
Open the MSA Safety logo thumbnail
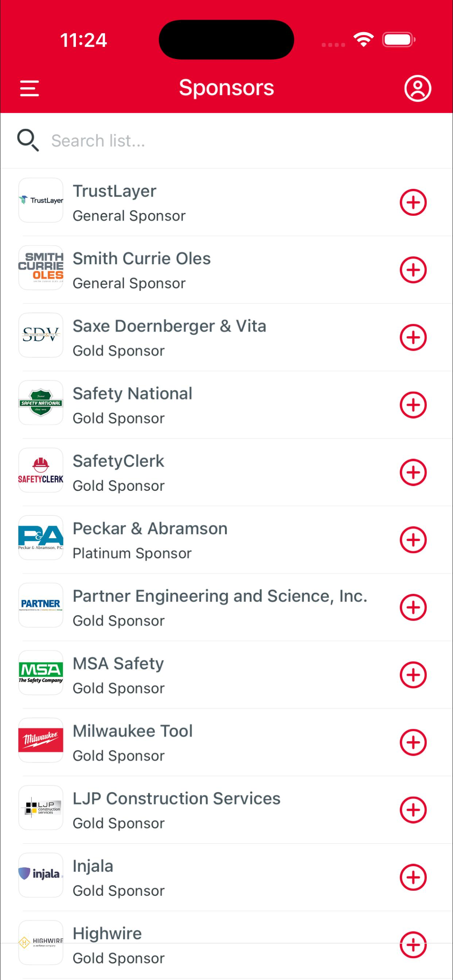[41, 673]
